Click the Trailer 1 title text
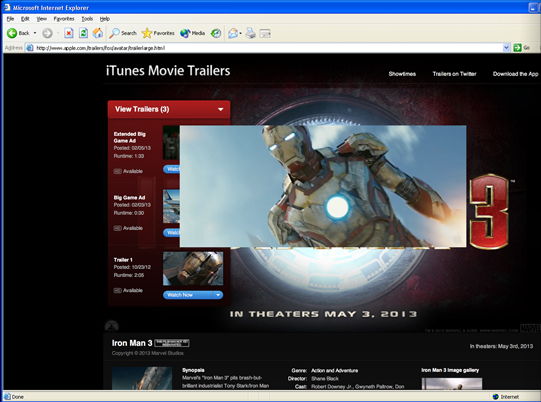 (x=123, y=260)
